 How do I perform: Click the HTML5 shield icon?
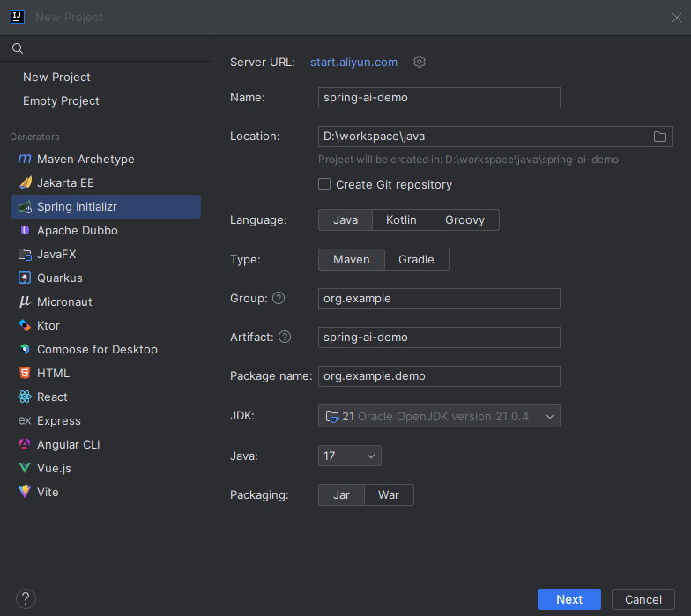25,373
